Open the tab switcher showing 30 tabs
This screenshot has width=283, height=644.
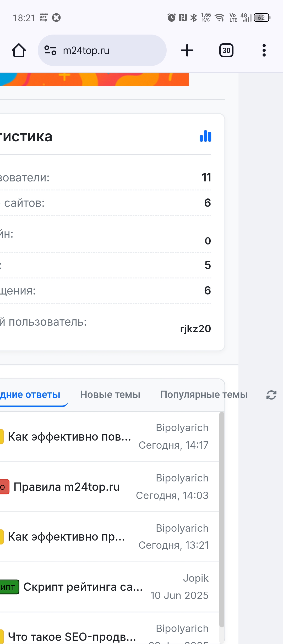point(226,50)
